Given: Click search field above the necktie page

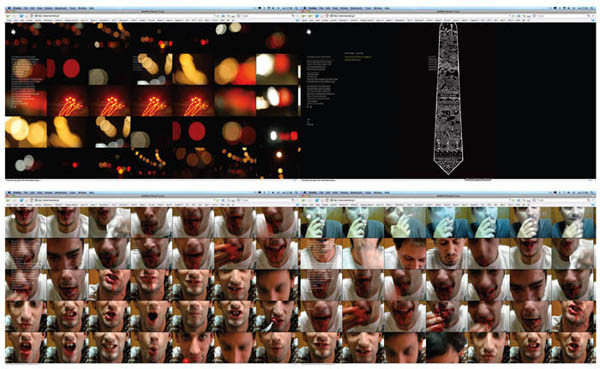Looking at the screenshot, I should 562,16.
